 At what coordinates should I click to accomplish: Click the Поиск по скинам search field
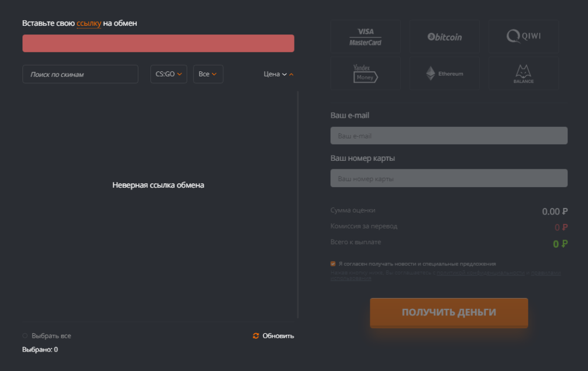(80, 74)
